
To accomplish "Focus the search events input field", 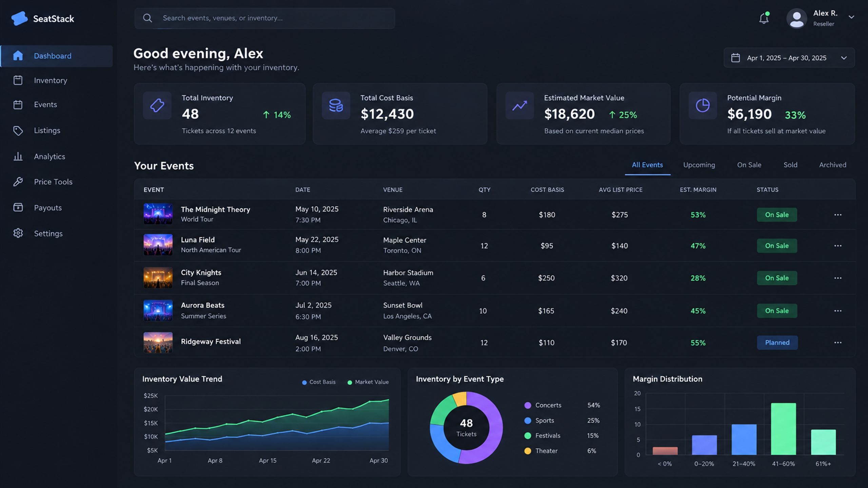I will [x=265, y=18].
